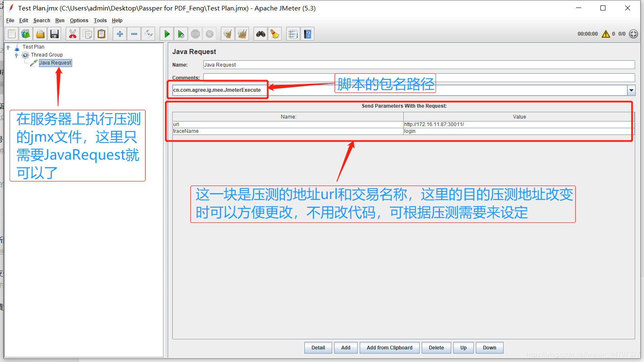Image resolution: width=644 pixels, height=362 pixels.
Task: Collapse all nodes with minus icon
Action: [x=134, y=34]
